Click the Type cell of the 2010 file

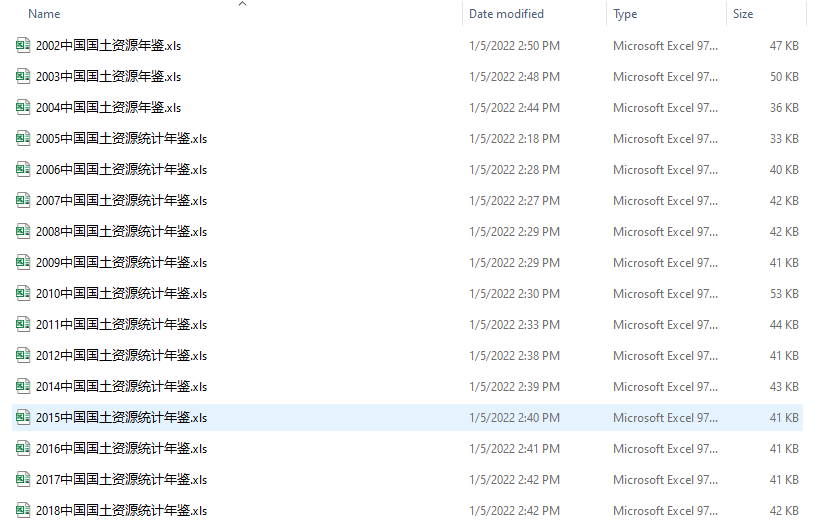665,293
